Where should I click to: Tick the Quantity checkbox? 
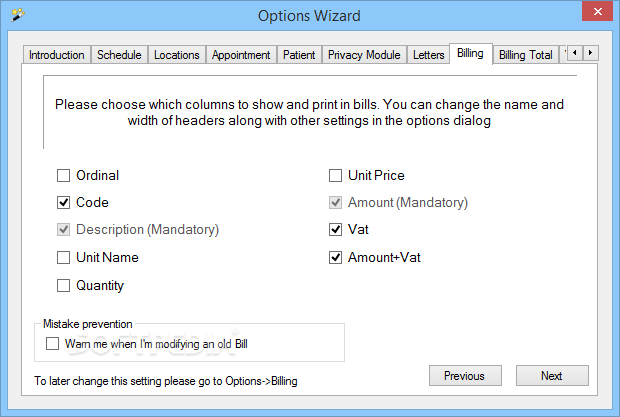(x=63, y=285)
